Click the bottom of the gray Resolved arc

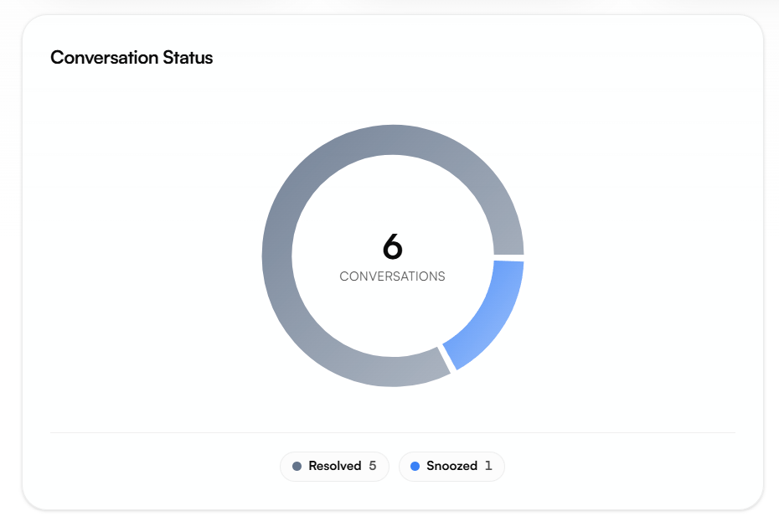tap(393, 371)
